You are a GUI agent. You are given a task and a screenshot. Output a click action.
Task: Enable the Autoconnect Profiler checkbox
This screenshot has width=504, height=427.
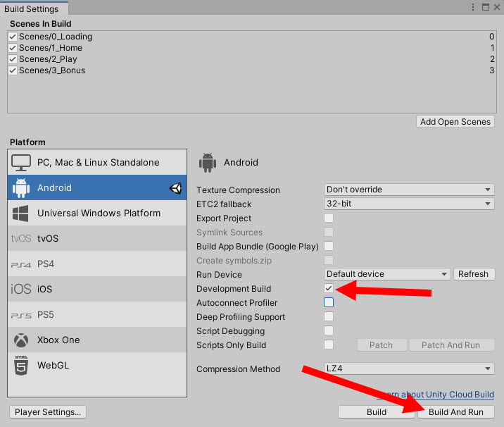point(329,302)
